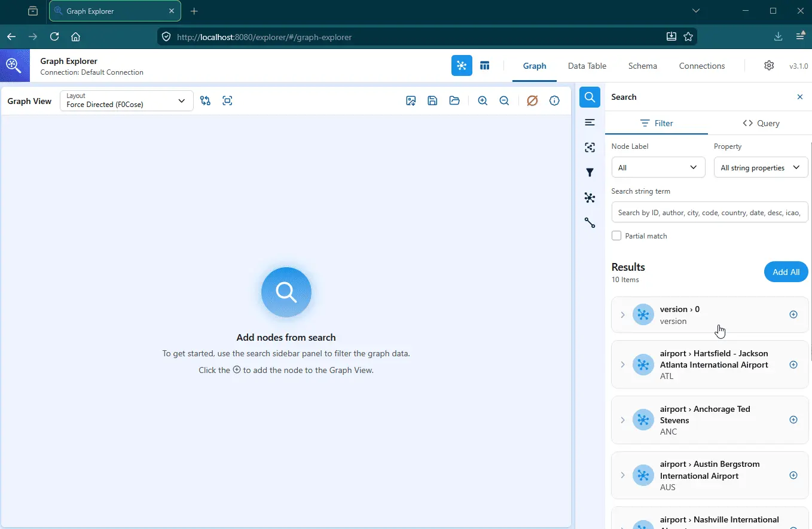Image resolution: width=812 pixels, height=529 pixels.
Task: Add Hartsfield-Jackson Atlanta airport to graph
Action: (x=793, y=365)
